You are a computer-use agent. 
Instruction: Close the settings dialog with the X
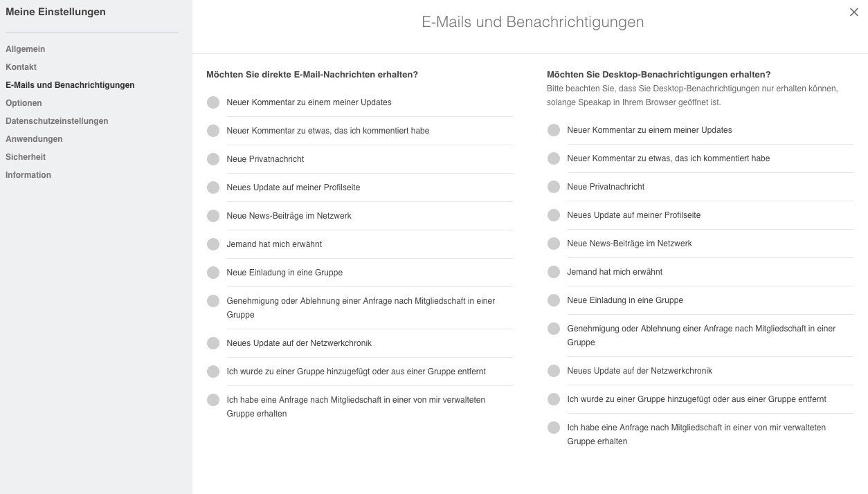pyautogui.click(x=853, y=12)
